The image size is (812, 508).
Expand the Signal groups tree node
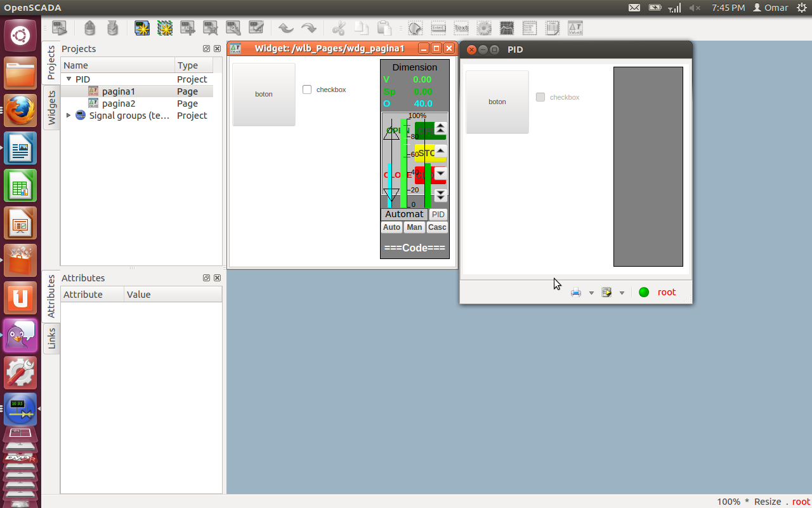click(69, 116)
